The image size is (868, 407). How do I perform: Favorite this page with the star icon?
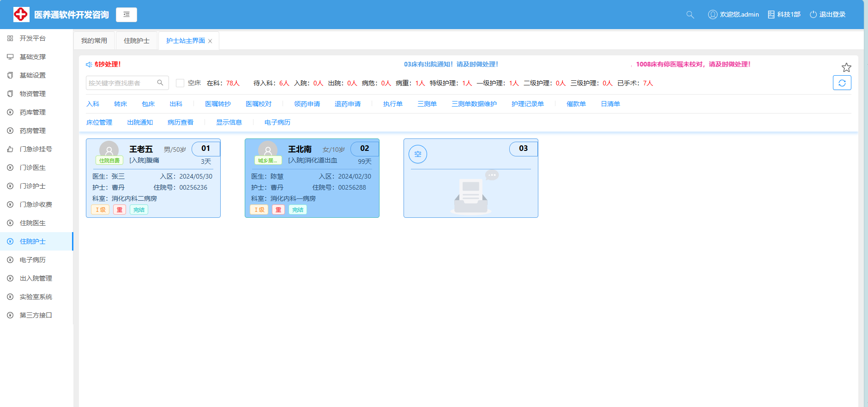tap(846, 67)
